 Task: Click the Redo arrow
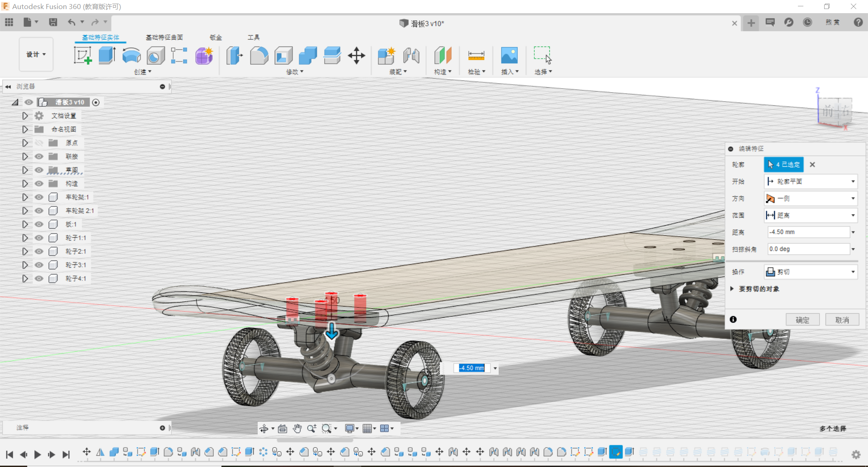click(x=95, y=22)
